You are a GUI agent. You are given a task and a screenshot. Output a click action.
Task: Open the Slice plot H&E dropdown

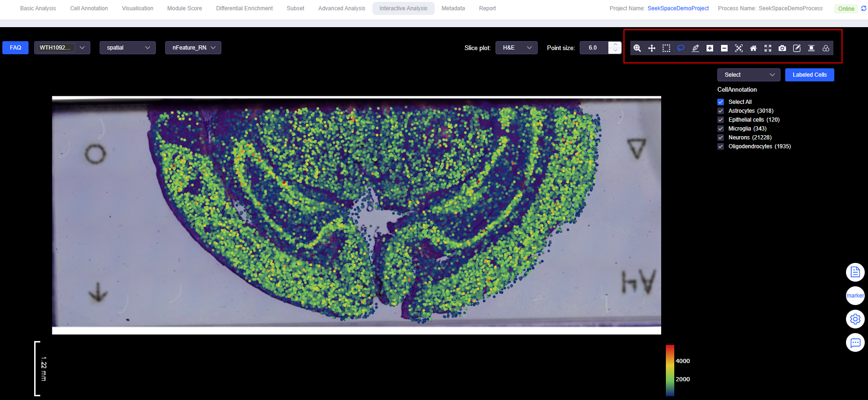[517, 48]
